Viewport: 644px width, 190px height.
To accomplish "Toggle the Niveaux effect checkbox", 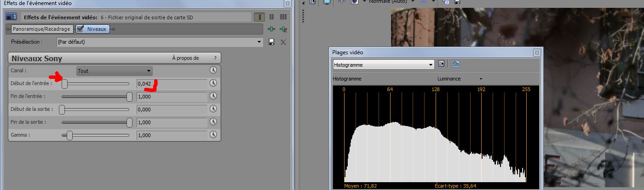I will coord(80,29).
